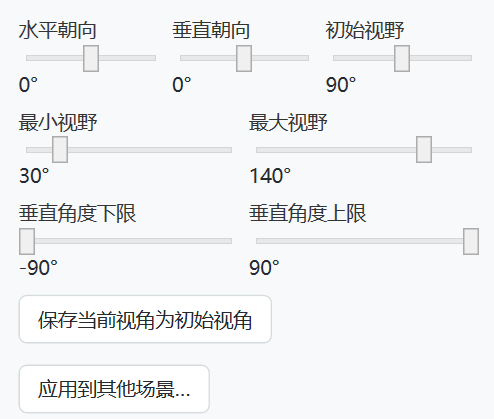The height and width of the screenshot is (419, 494).
Task: Click the 最大视野 slider handle
Action: point(424,150)
